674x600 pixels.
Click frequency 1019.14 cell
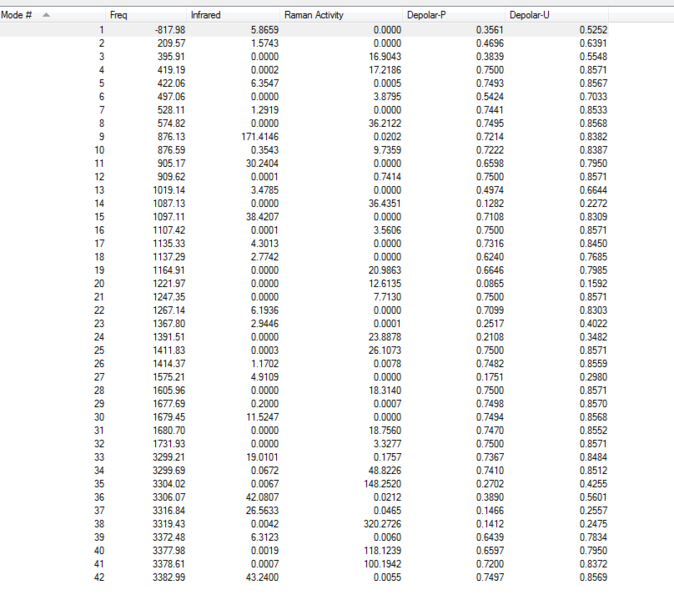(169, 190)
